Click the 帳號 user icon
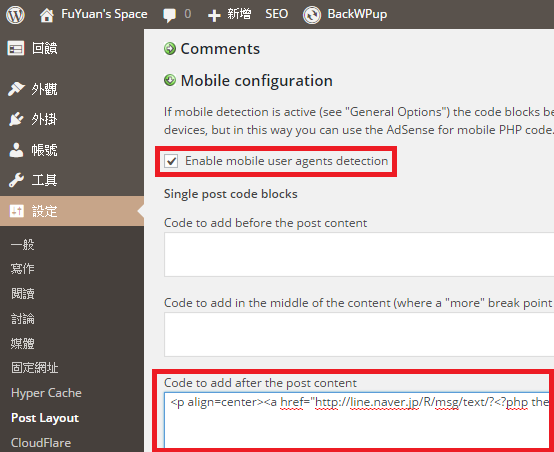Viewport: 554px width, 452px height. point(16,150)
